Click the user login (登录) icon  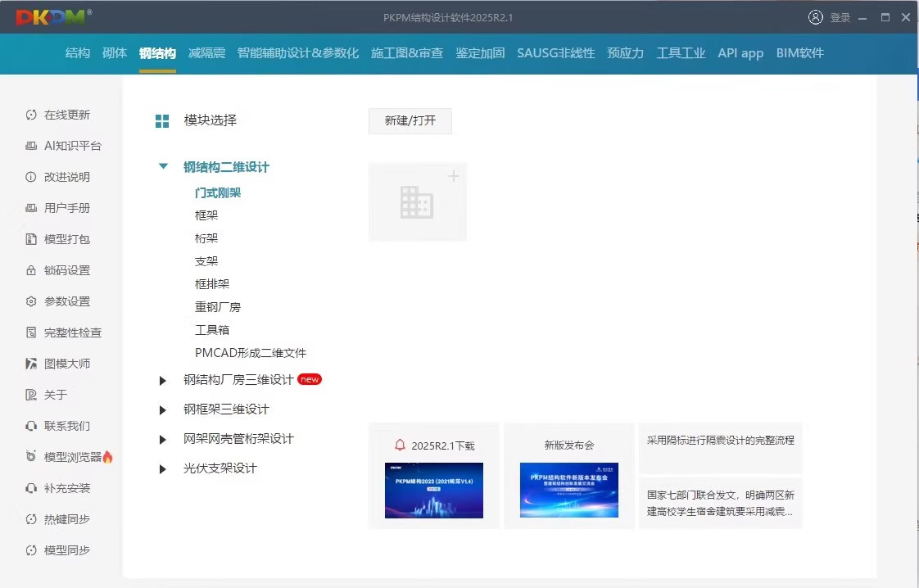coord(815,17)
